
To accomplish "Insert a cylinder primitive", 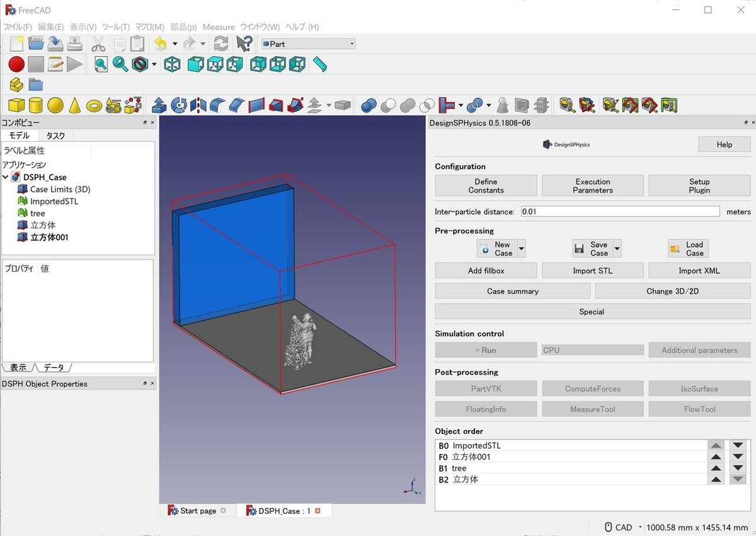I will coord(36,105).
